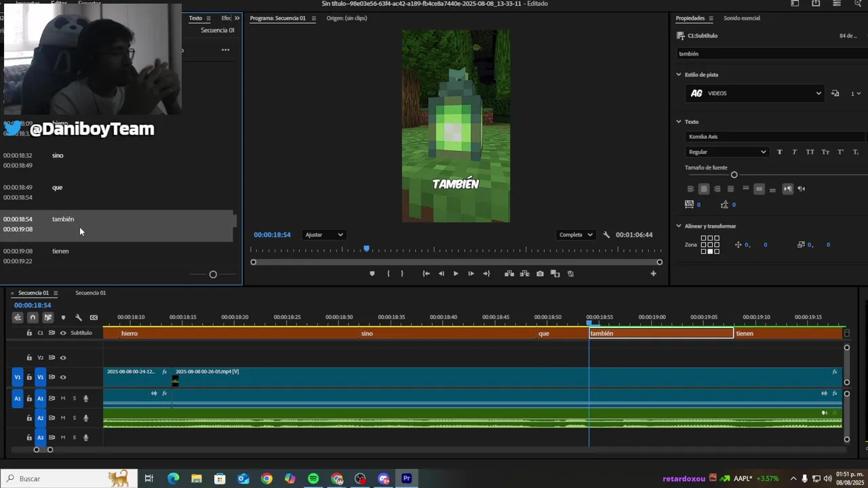The width and height of the screenshot is (868, 488).
Task: Open Premiere Pro taskbar icon
Action: pyautogui.click(x=407, y=479)
